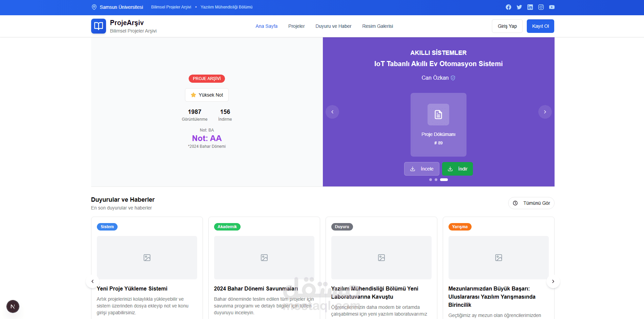The width and height of the screenshot is (644, 319).
Task: Go to next slide in project carousel
Action: coord(545,112)
